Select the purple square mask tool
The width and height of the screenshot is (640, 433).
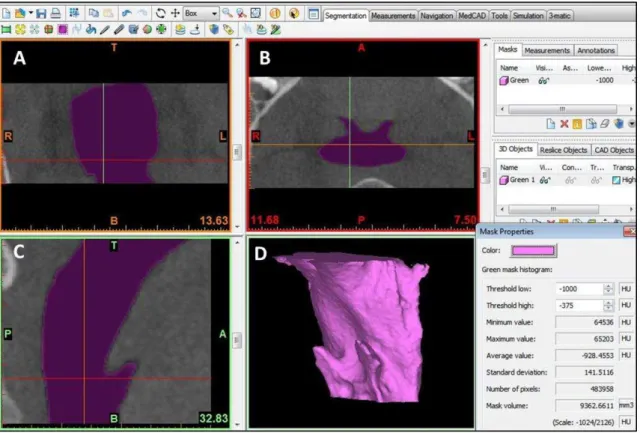pos(62,29)
